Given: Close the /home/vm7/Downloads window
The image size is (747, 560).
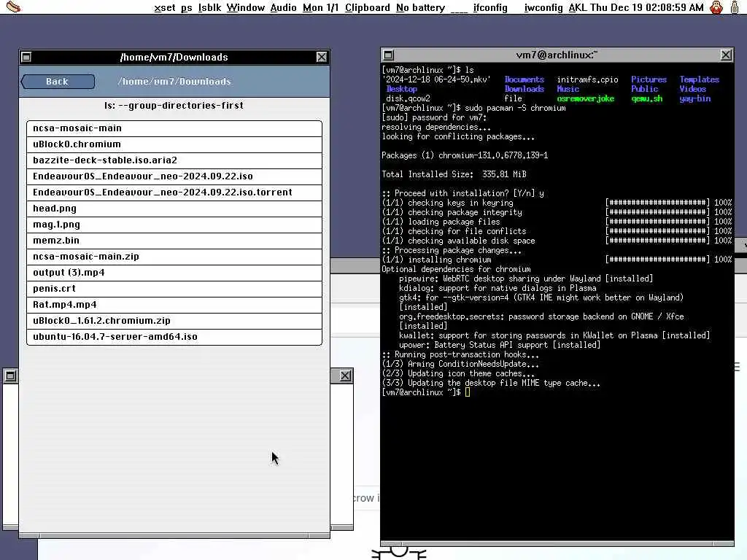Looking at the screenshot, I should [322, 57].
